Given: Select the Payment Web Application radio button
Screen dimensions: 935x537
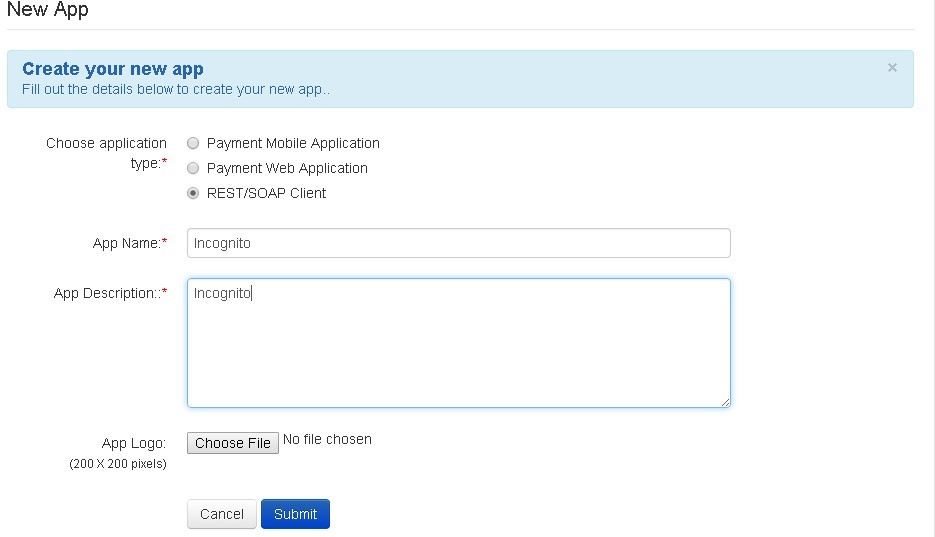Looking at the screenshot, I should (x=193, y=168).
